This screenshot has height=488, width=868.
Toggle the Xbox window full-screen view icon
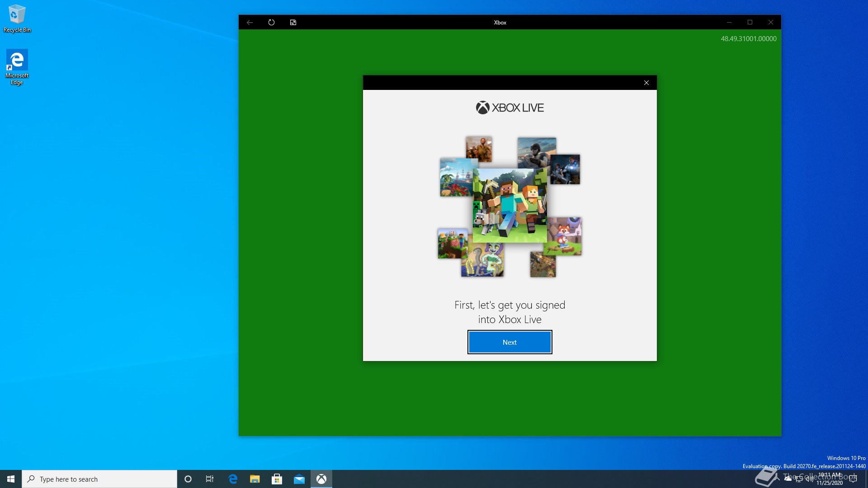[x=293, y=22]
